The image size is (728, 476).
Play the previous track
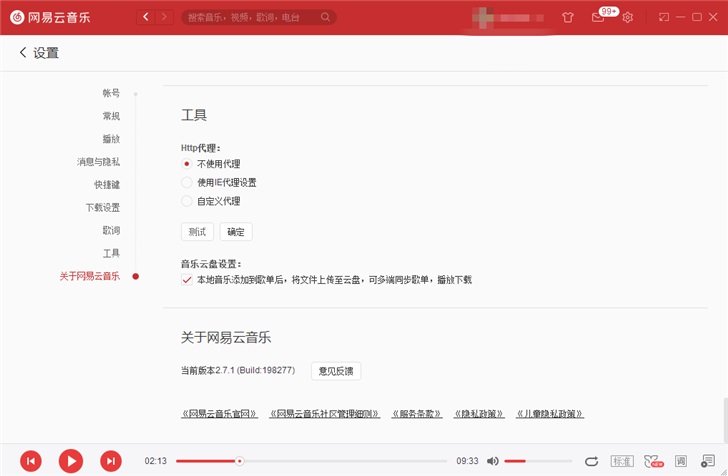point(31,461)
